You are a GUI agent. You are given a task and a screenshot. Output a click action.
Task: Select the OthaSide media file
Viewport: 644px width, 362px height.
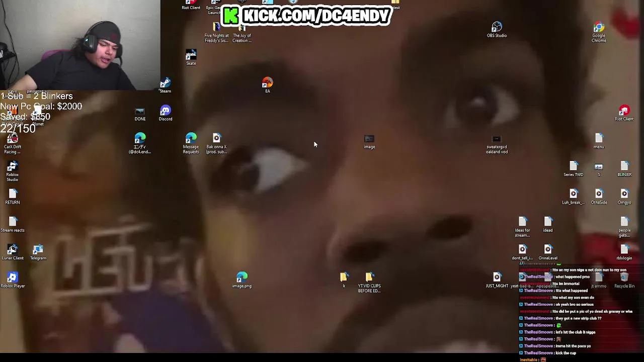pyautogui.click(x=599, y=197)
